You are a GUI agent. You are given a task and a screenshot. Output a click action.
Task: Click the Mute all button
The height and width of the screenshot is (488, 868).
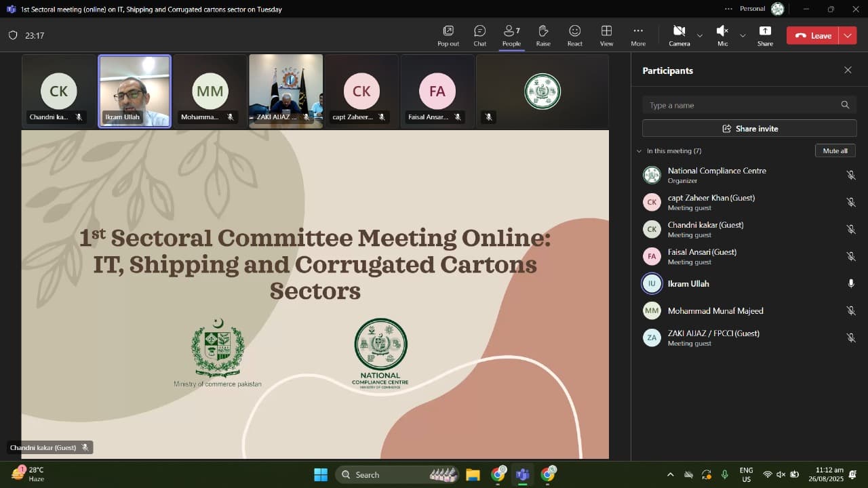click(835, 150)
